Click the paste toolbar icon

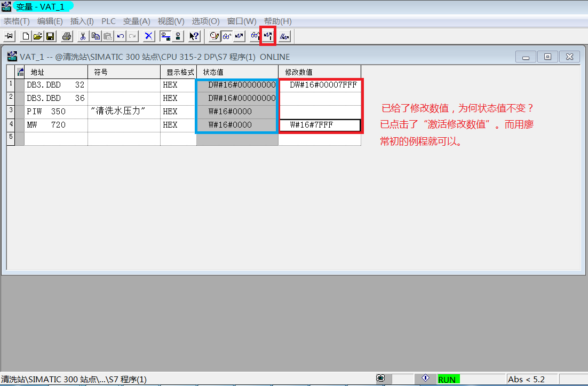tap(108, 36)
